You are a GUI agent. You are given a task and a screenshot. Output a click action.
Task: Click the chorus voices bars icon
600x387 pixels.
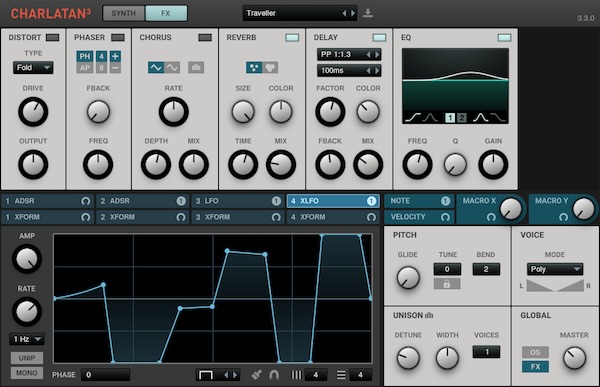[196, 68]
